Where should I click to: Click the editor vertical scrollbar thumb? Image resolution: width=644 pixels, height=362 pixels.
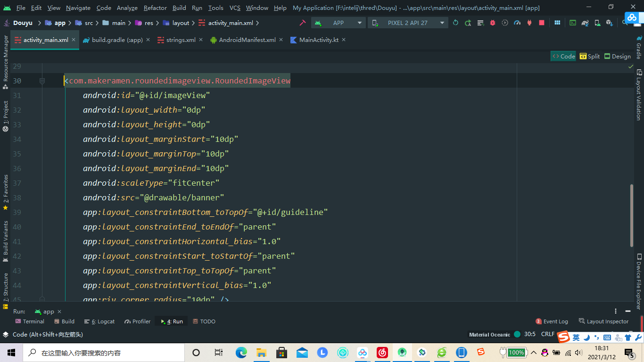tap(632, 215)
